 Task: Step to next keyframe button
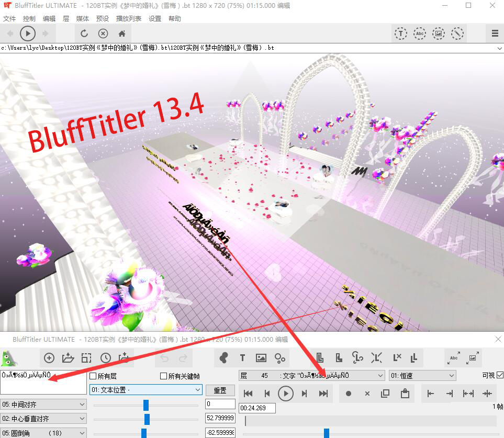click(x=305, y=394)
